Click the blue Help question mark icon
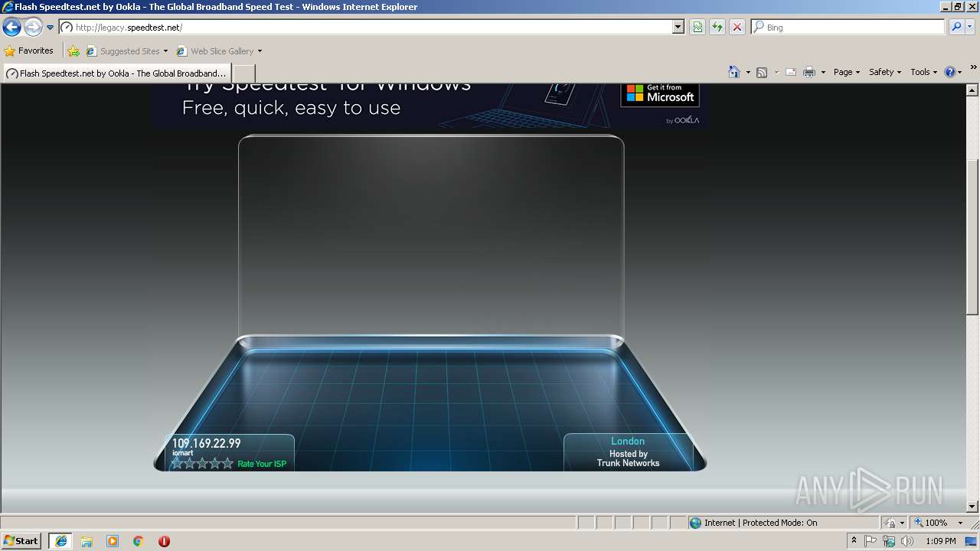This screenshot has width=980, height=551. (950, 72)
